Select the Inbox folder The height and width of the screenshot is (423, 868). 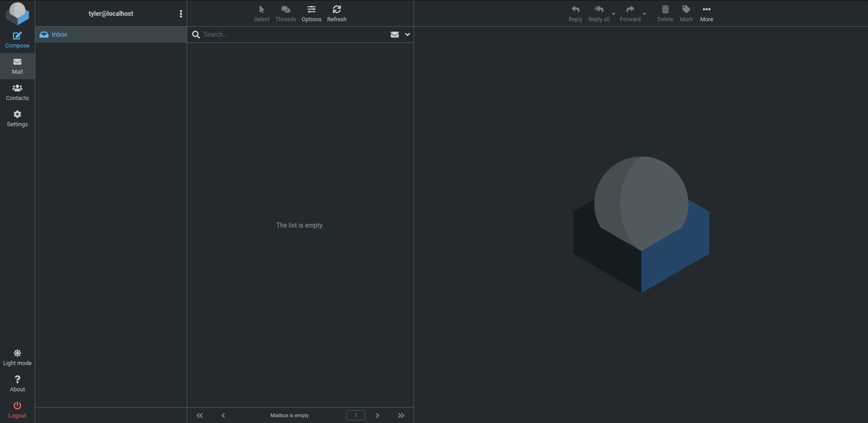click(x=59, y=34)
